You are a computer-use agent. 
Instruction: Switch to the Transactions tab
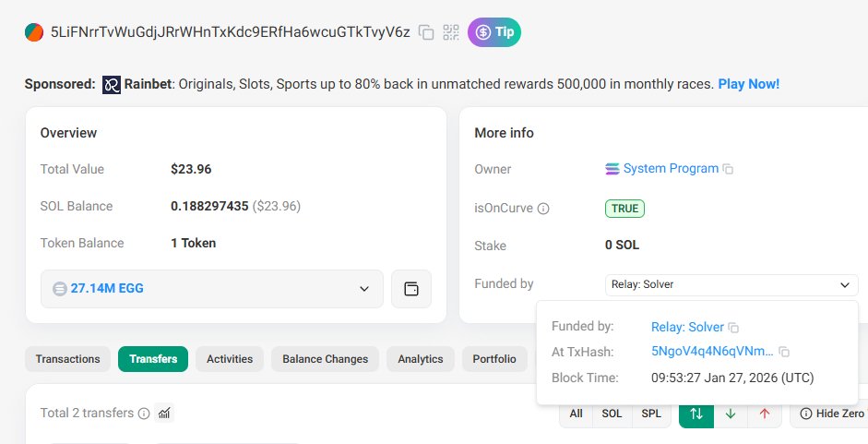pos(68,359)
